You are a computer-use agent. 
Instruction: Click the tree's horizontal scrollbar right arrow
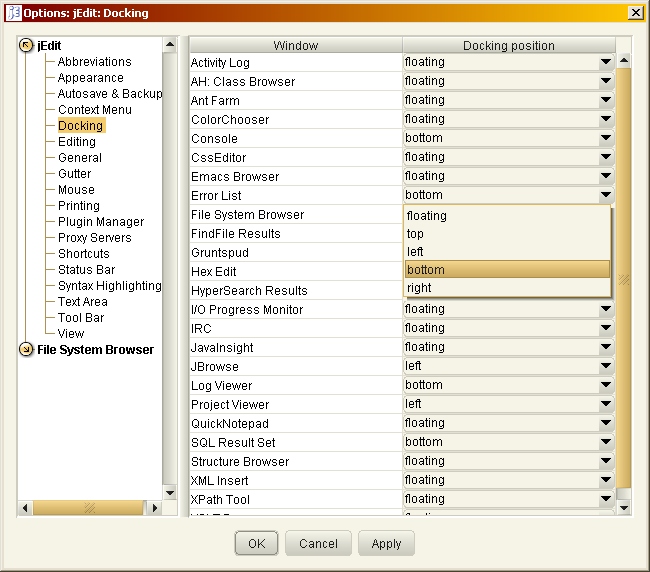click(x=153, y=508)
